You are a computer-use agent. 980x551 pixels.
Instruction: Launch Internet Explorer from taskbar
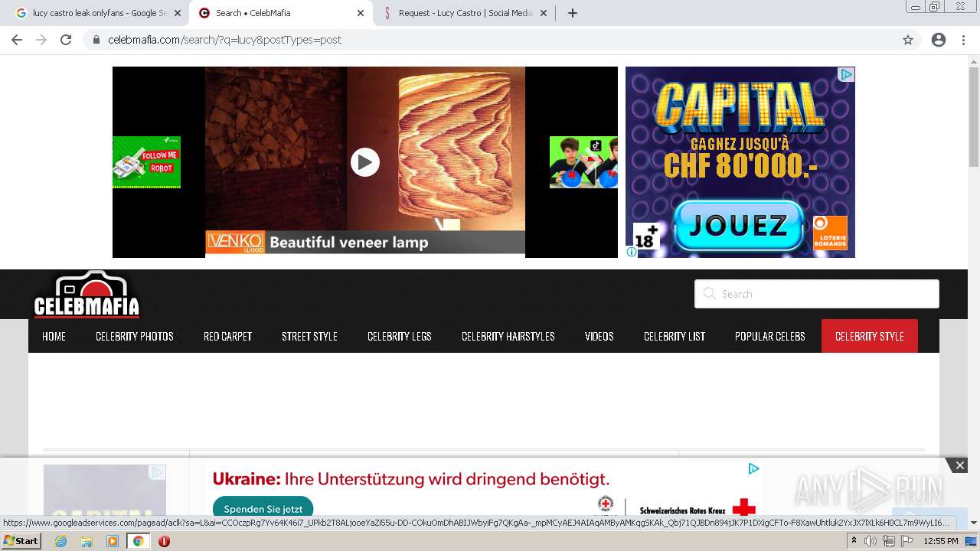point(60,541)
